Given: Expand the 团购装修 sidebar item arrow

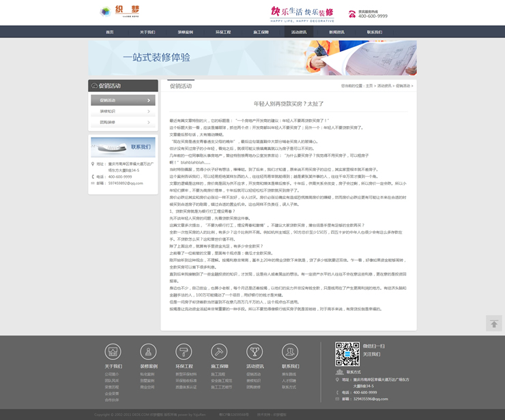Looking at the screenshot, I should point(149,122).
